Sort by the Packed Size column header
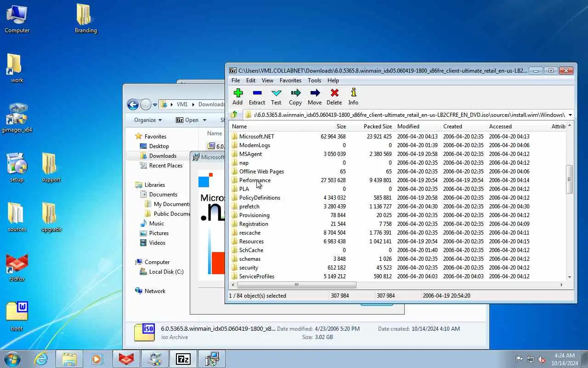 372,126
